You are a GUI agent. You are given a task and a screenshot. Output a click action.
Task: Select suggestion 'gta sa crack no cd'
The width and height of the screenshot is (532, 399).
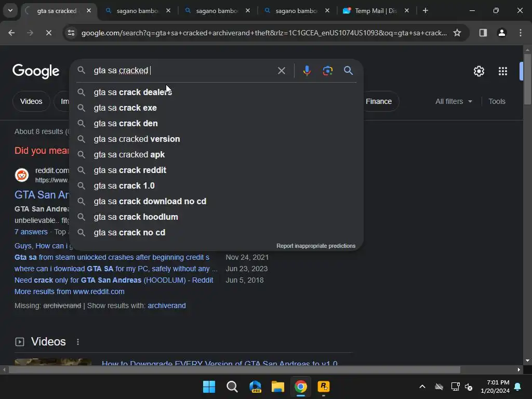pyautogui.click(x=216, y=233)
